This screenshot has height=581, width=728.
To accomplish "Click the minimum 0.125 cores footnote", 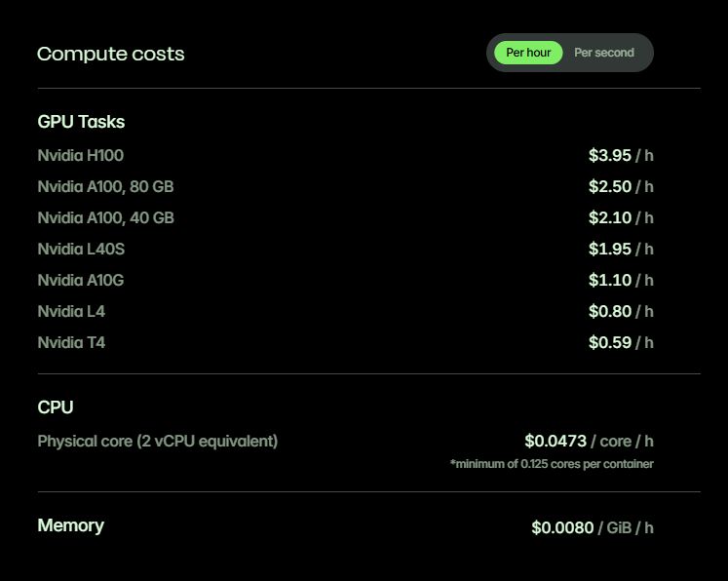I will tap(552, 464).
